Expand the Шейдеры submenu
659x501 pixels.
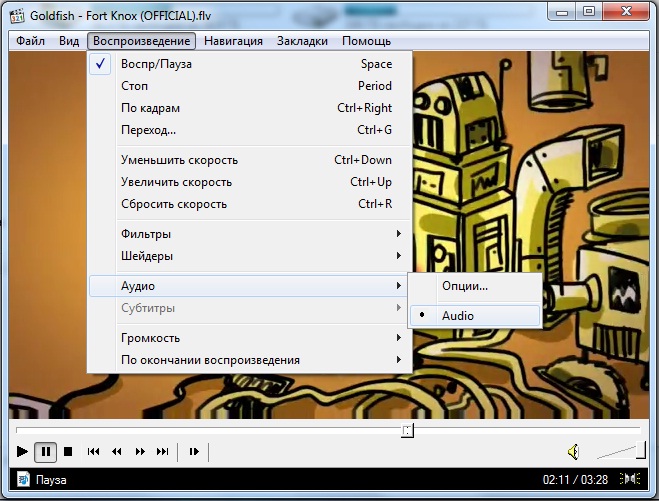tap(250, 256)
